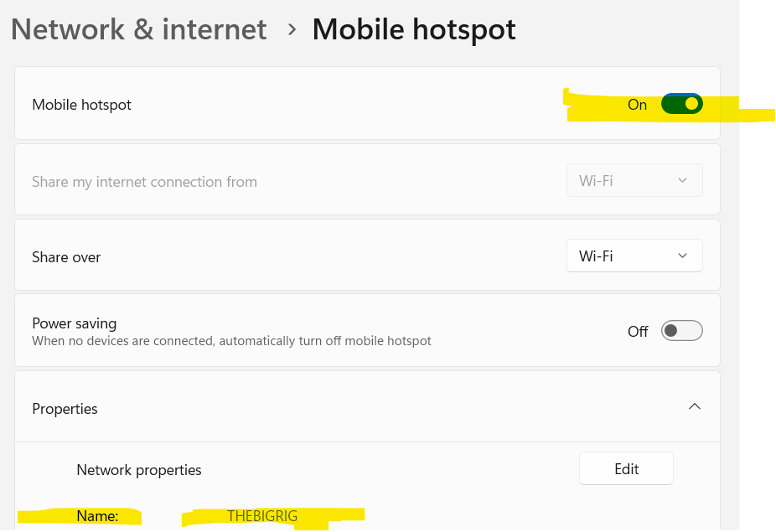Collapse the Properties section chevron
Image resolution: width=776 pixels, height=532 pixels.
[x=694, y=407]
